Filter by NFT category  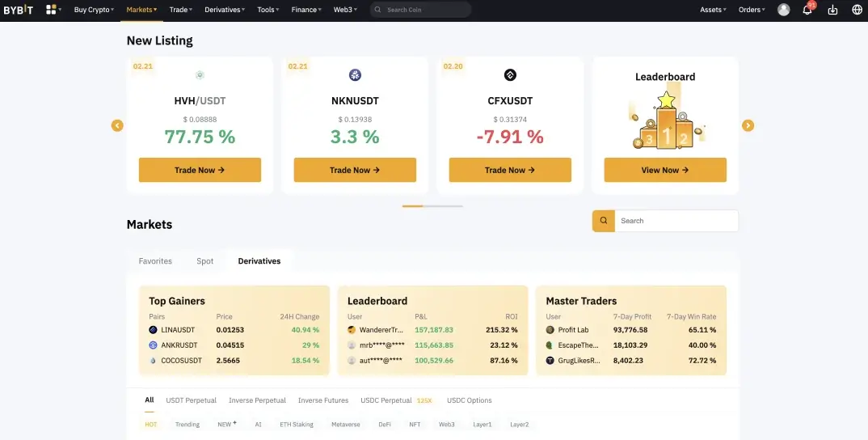pyautogui.click(x=415, y=425)
